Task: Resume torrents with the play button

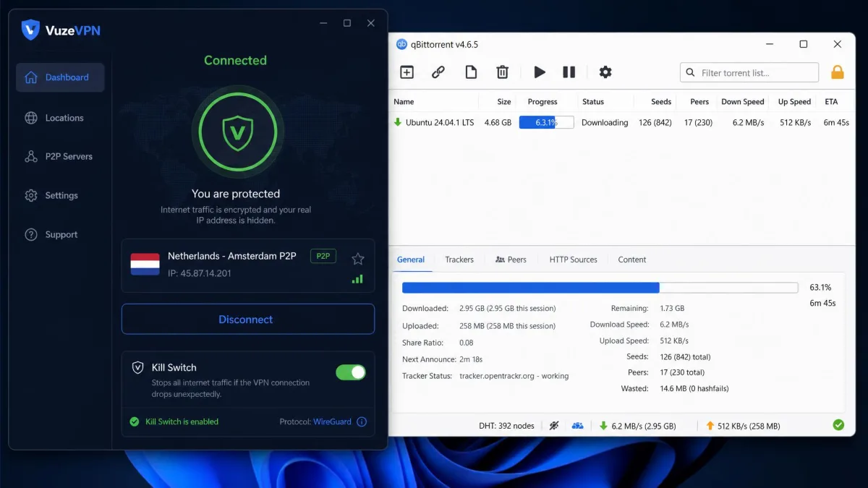Action: pyautogui.click(x=540, y=72)
